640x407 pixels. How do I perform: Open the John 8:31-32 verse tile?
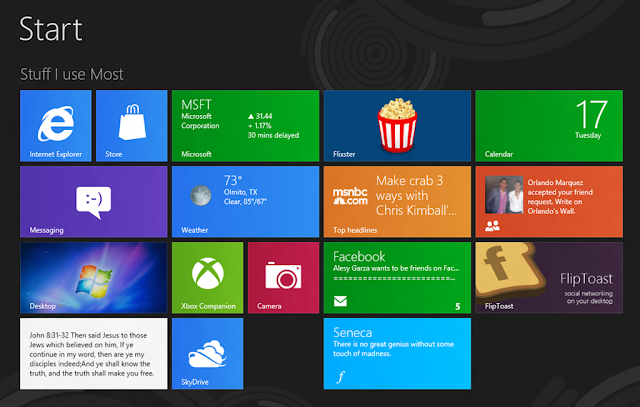pos(93,354)
